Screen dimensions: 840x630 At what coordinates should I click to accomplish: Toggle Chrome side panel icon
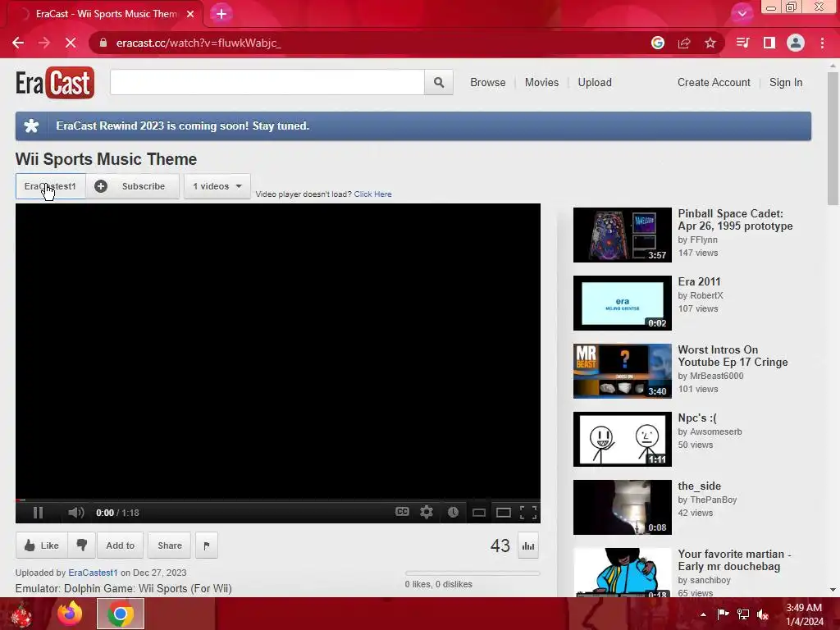[x=769, y=43]
